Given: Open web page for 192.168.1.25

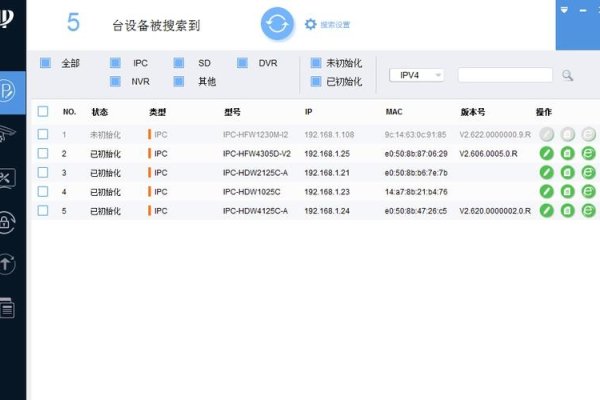Looking at the screenshot, I should coord(589,153).
